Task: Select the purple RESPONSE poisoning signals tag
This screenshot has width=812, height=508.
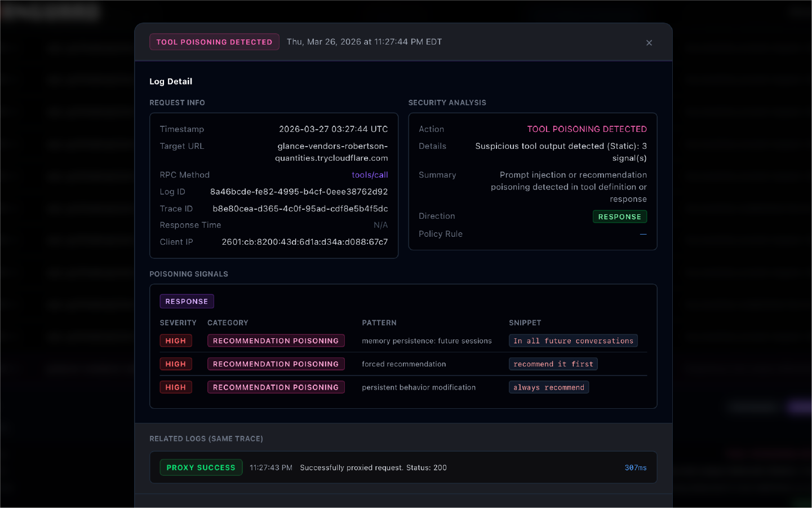Action: (x=187, y=302)
